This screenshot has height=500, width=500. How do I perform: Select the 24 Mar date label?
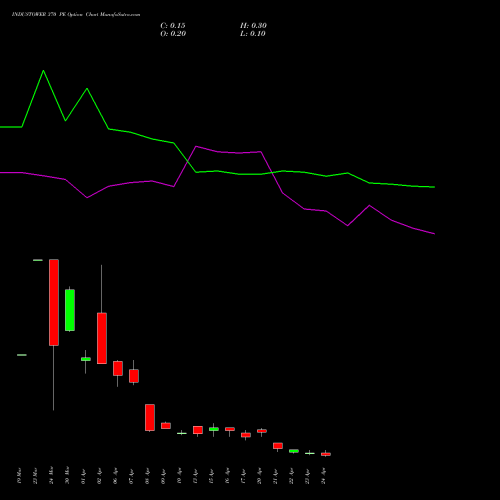coord(52,476)
